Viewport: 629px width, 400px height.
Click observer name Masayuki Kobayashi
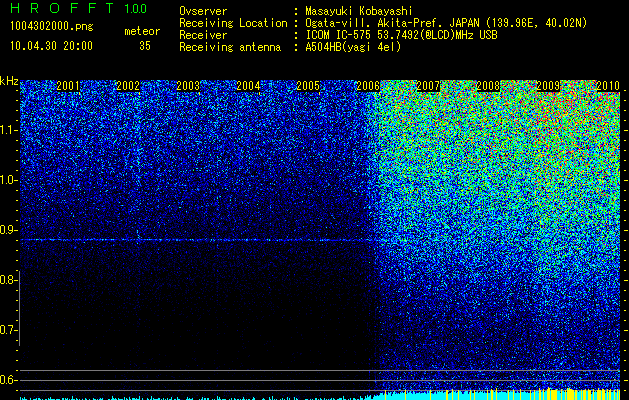click(359, 11)
